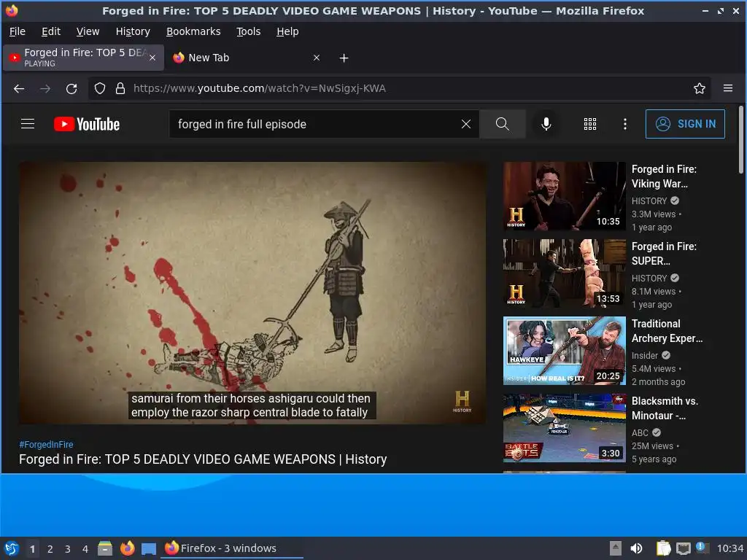Open the Tools menu

coord(248,31)
